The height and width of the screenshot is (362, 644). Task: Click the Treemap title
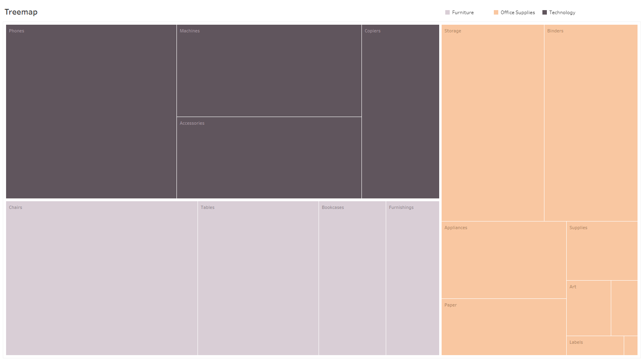pyautogui.click(x=21, y=12)
